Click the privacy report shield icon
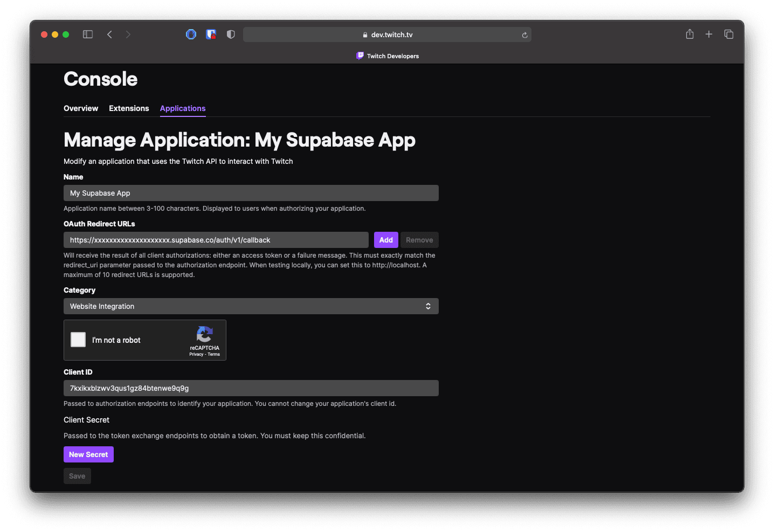The height and width of the screenshot is (532, 774). pyautogui.click(x=231, y=34)
